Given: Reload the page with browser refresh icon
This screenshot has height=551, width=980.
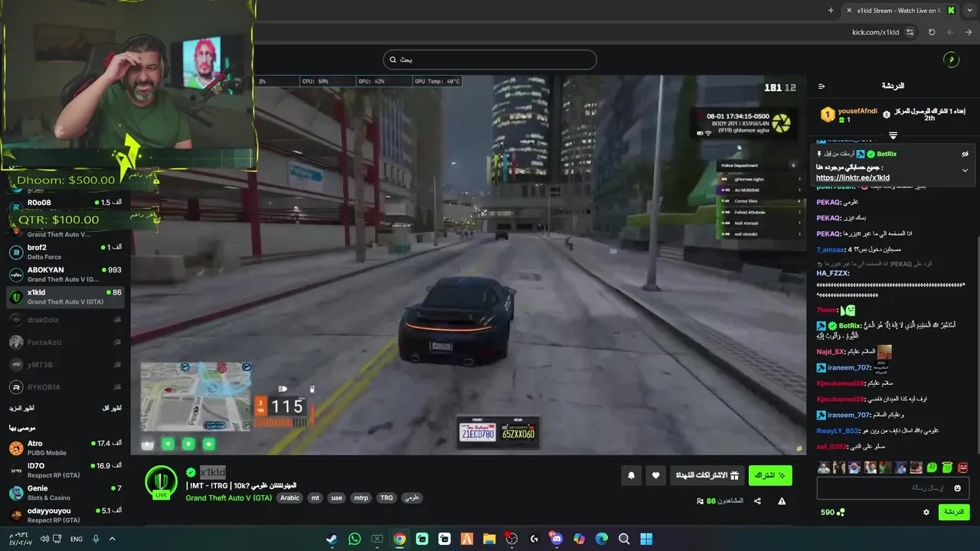Looking at the screenshot, I should coord(932,32).
